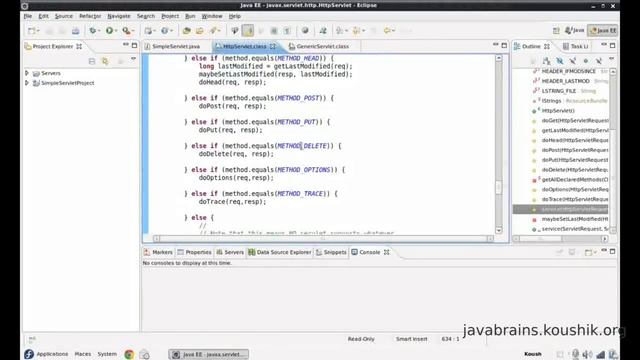Open the Window menu
The image size is (640, 360).
coord(212,16)
